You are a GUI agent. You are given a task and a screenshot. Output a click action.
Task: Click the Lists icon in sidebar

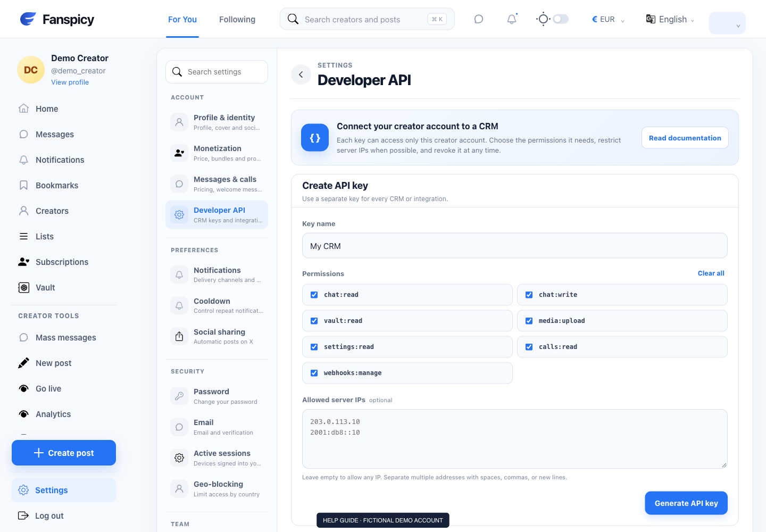pyautogui.click(x=23, y=236)
